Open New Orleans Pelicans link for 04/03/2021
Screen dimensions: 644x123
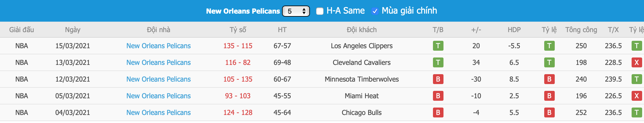(158, 112)
